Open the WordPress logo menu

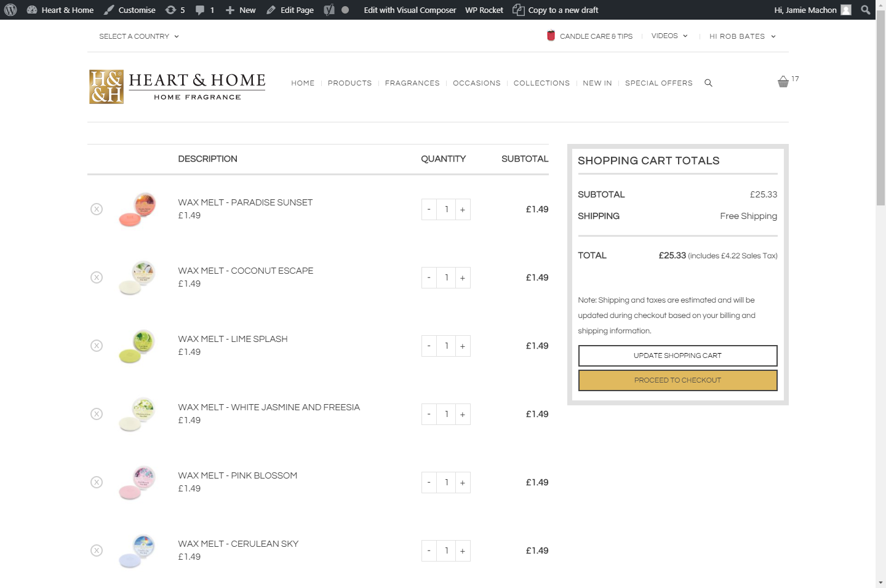(x=10, y=10)
